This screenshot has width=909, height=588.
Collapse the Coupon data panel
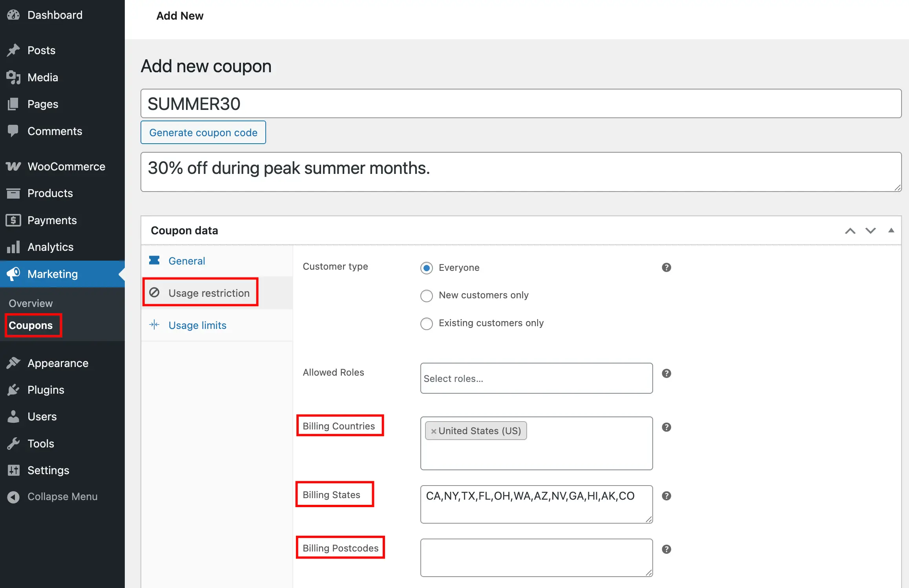tap(891, 230)
